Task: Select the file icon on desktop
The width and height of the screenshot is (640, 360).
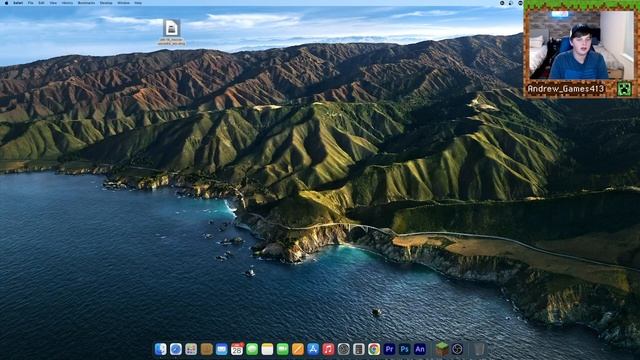Action: [x=171, y=29]
